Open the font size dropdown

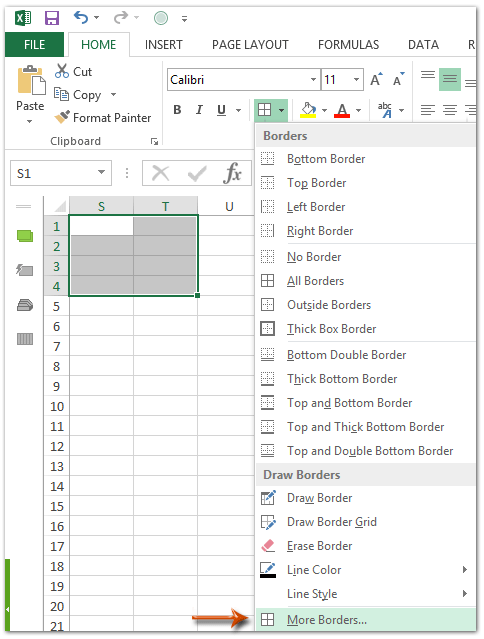pyautogui.click(x=356, y=79)
